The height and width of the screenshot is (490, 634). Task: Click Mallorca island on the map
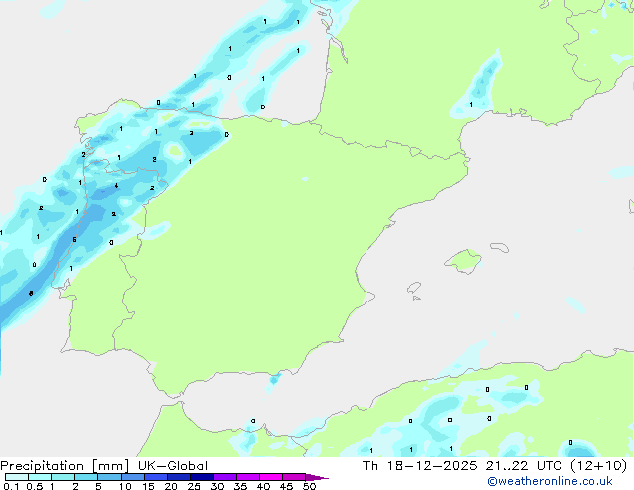[x=463, y=261]
